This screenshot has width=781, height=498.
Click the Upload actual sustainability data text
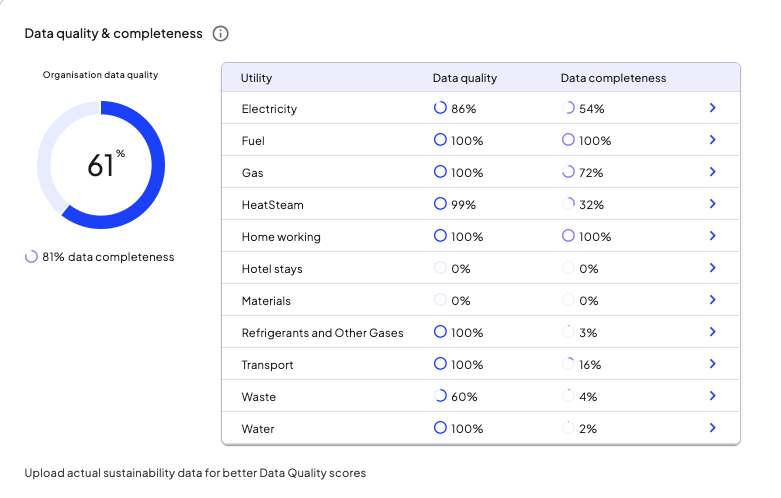coord(195,473)
